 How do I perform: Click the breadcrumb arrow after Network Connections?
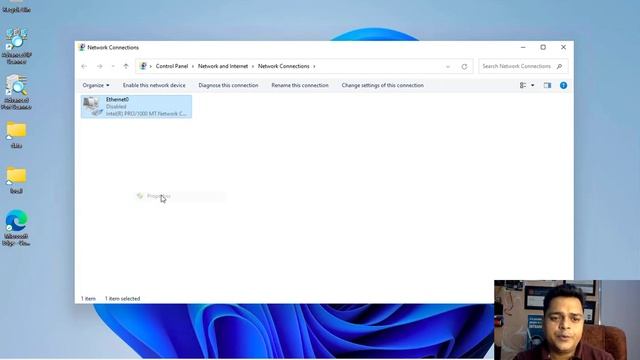[x=314, y=66]
